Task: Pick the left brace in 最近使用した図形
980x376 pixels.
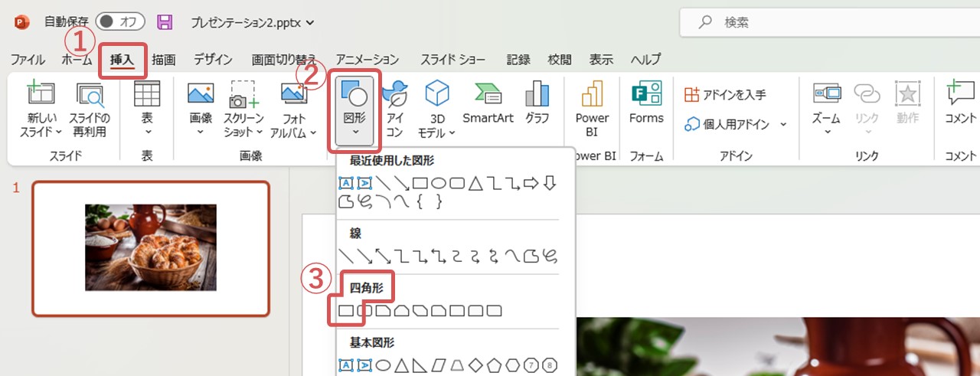Action: tap(420, 202)
